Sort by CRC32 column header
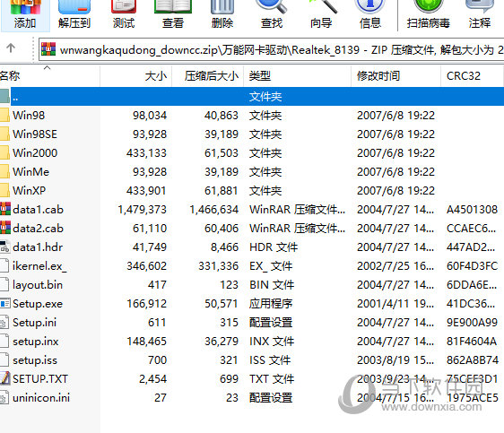 pyautogui.click(x=472, y=76)
